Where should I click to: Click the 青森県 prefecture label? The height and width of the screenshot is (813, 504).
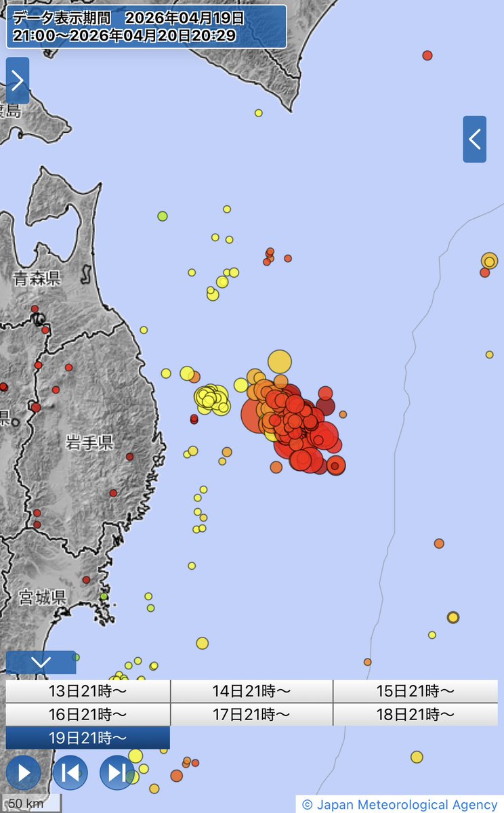pos(37,277)
